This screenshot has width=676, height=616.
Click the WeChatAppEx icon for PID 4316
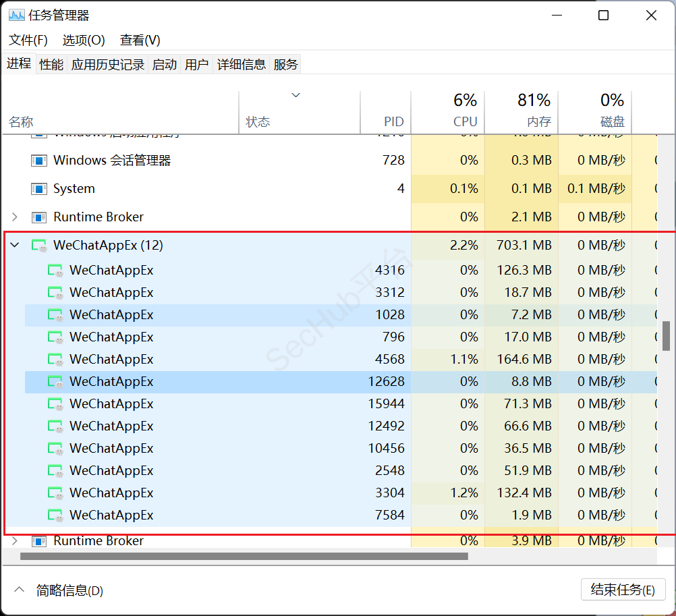(x=55, y=271)
